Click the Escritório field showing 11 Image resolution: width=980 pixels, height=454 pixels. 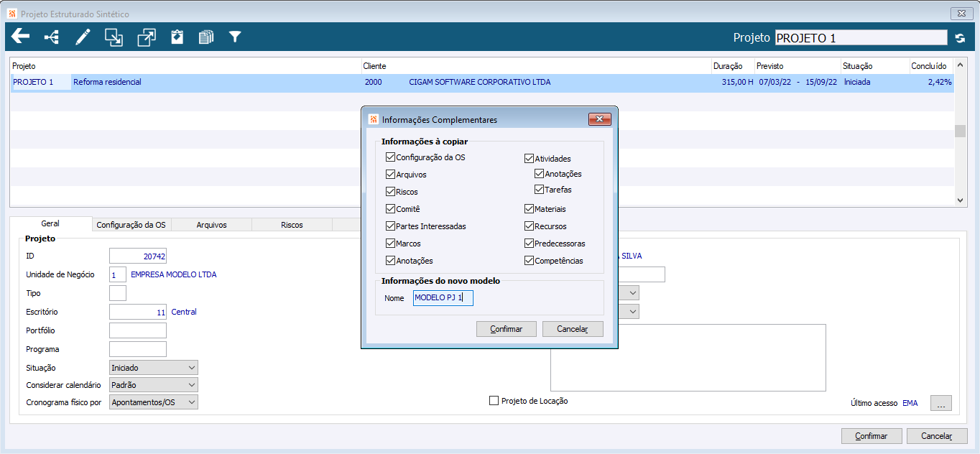pos(138,312)
